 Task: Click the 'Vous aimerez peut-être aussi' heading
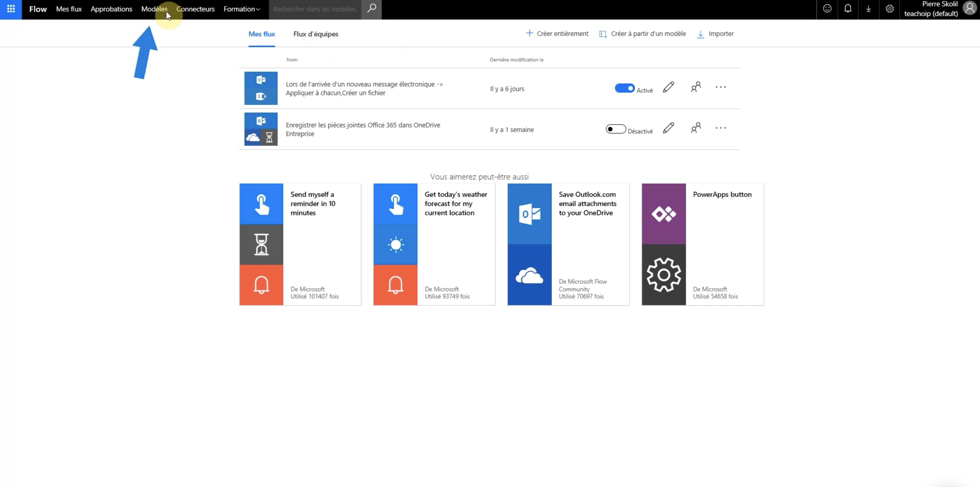click(x=479, y=177)
